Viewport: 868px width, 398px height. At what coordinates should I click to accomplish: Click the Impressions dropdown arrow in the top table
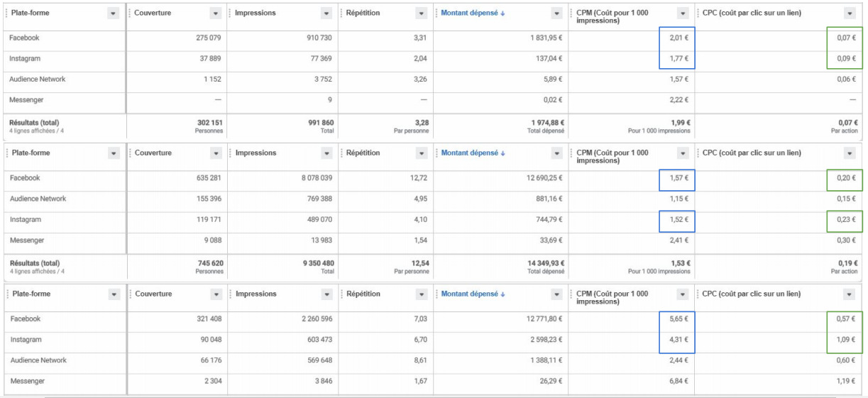pyautogui.click(x=326, y=13)
